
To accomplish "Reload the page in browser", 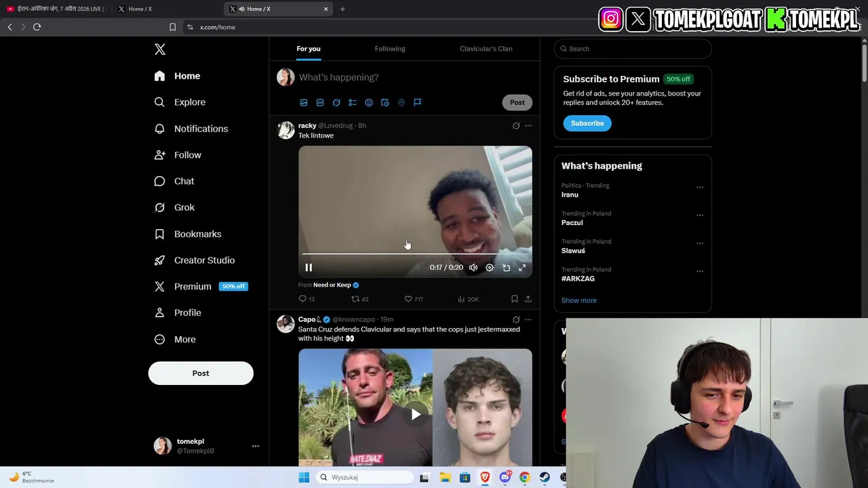I will pyautogui.click(x=37, y=27).
